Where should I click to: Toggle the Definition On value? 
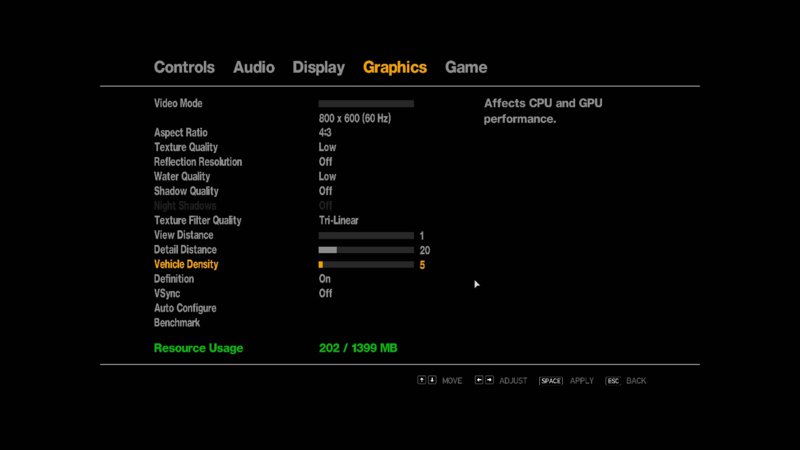(x=324, y=279)
